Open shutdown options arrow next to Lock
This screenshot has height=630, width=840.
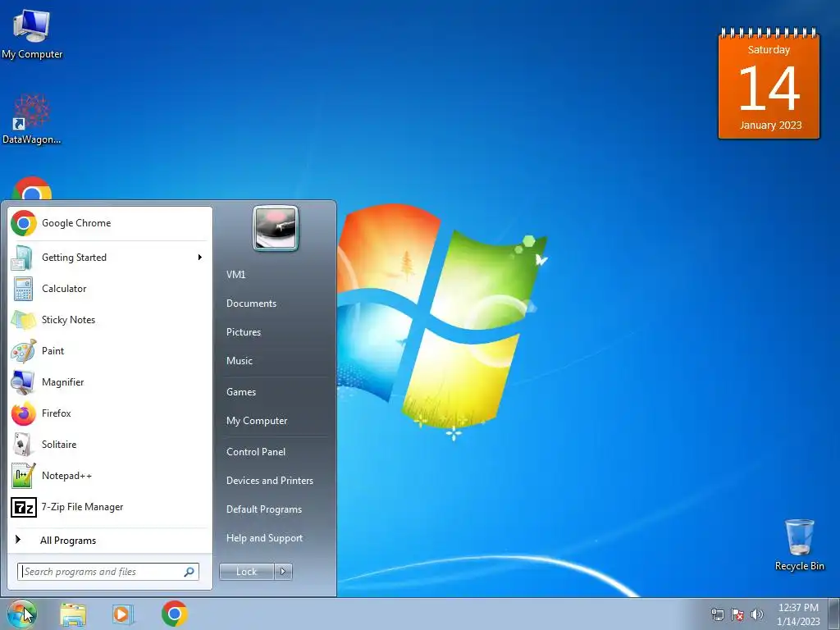pos(283,572)
